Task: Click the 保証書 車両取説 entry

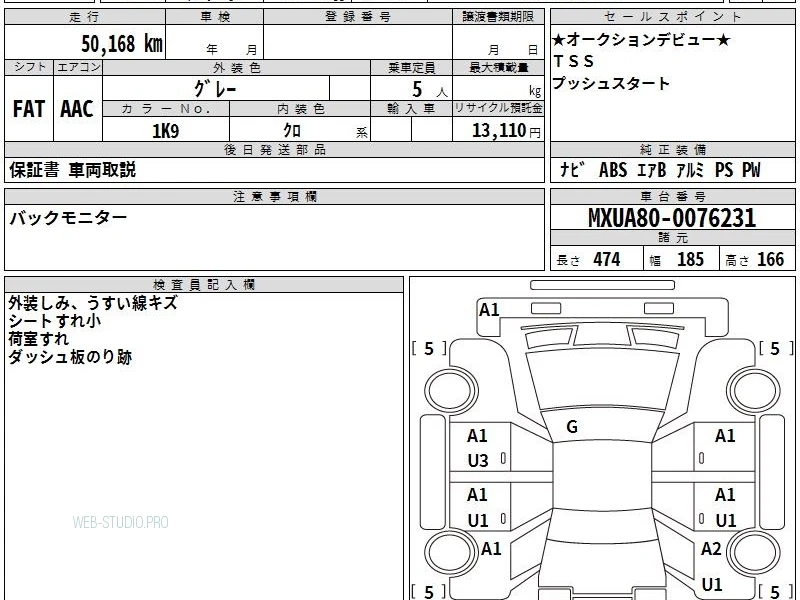Action: pyautogui.click(x=72, y=170)
